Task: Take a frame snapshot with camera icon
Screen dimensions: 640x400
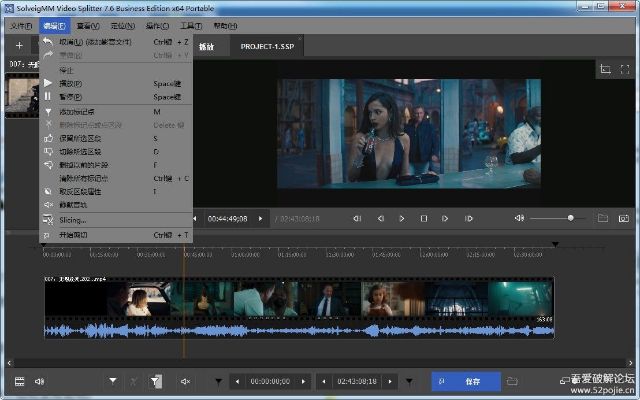Action: pyautogui.click(x=624, y=219)
